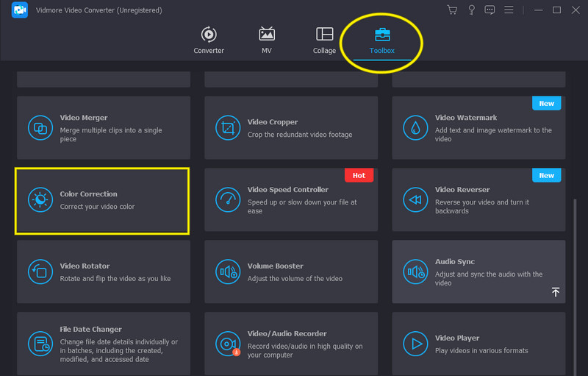Launch the Video/Audio Recorder icon
Viewport: 588px width, 376px height.
[227, 344]
